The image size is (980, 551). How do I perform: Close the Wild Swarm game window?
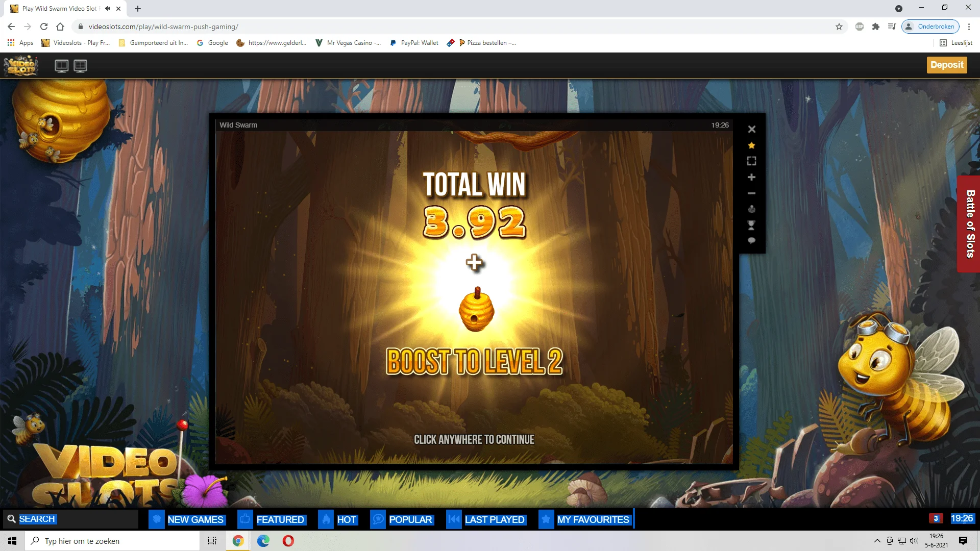coord(751,130)
